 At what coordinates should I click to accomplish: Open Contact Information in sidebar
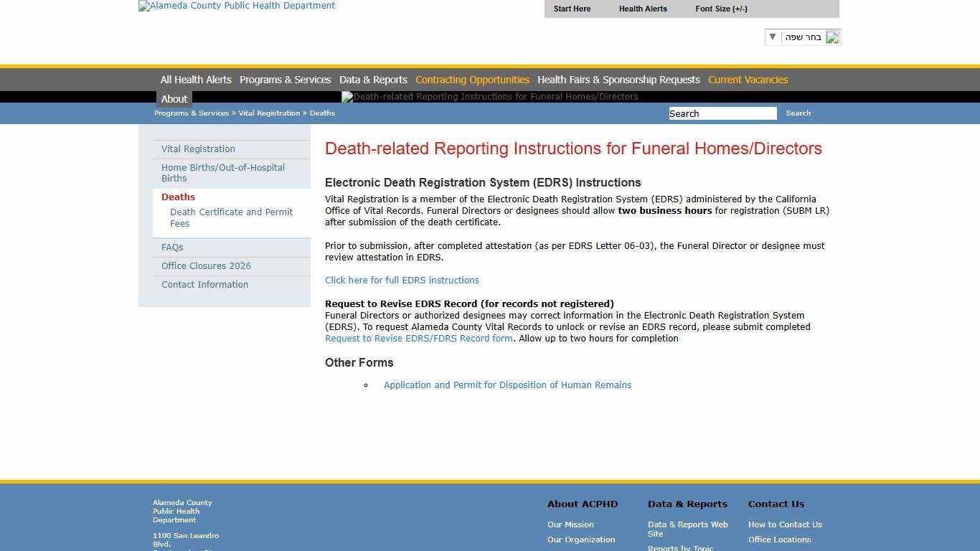pos(204,284)
